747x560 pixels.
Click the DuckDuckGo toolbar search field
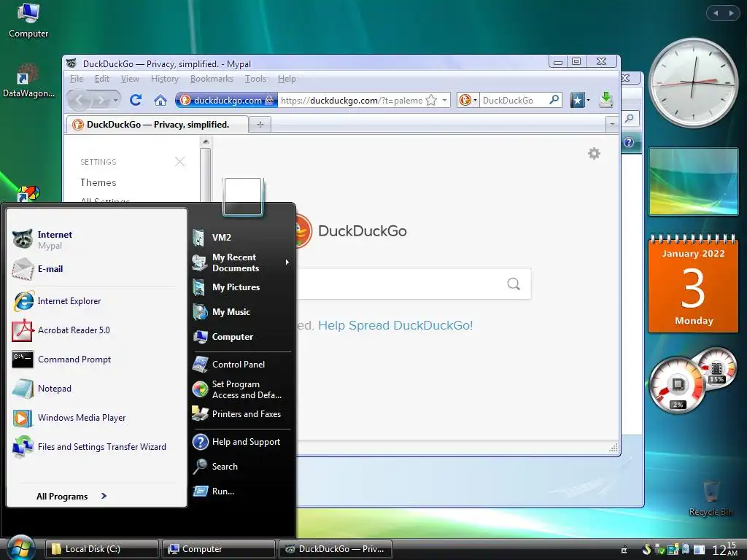tap(514, 101)
